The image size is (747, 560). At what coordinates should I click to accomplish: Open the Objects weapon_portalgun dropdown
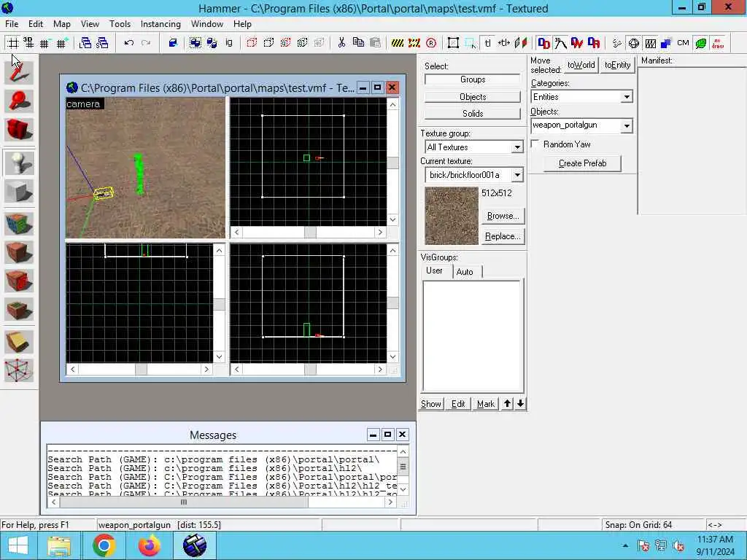(627, 125)
